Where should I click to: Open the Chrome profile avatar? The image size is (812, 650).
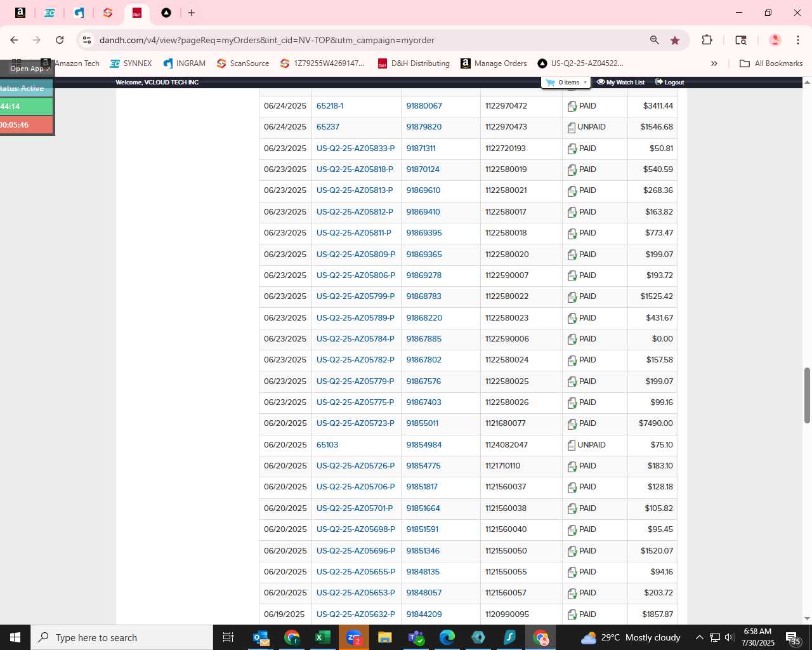pos(775,40)
